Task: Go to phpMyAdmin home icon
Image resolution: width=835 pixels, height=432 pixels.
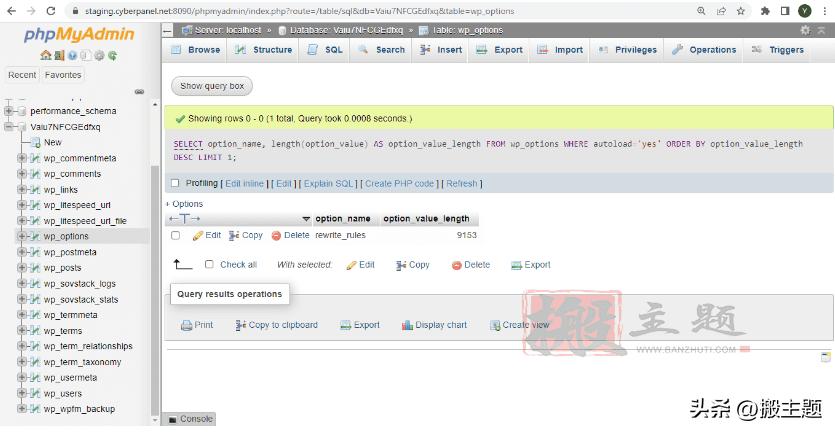Action: pyautogui.click(x=45, y=55)
